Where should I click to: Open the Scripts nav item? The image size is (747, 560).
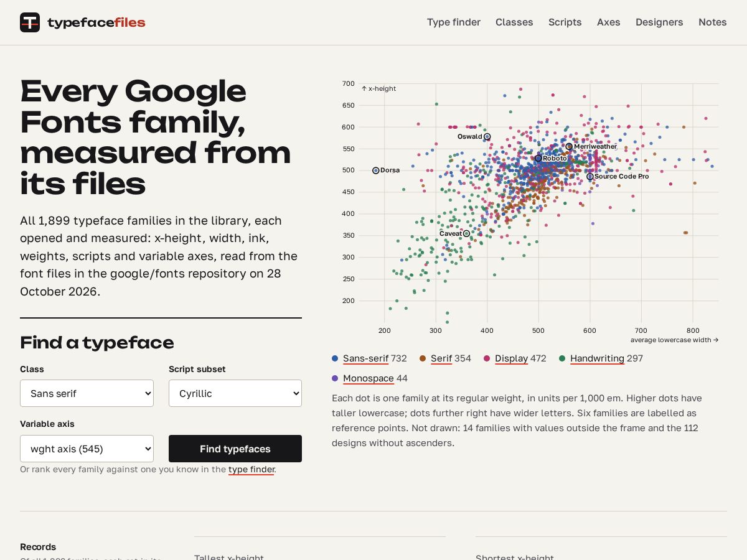pyautogui.click(x=565, y=22)
